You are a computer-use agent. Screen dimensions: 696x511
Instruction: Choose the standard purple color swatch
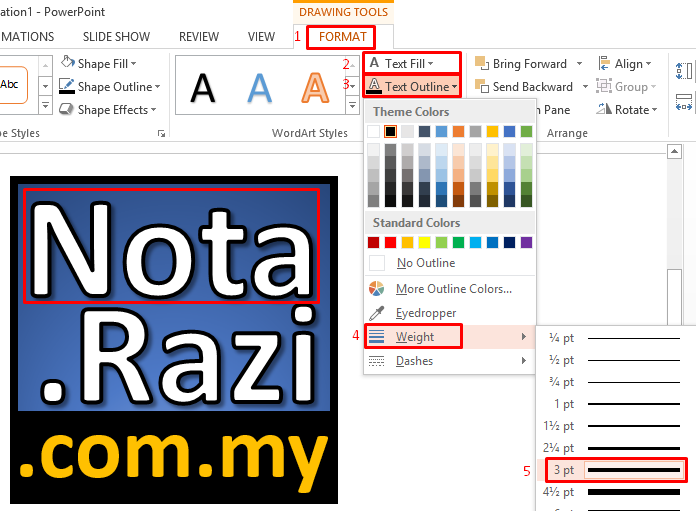pos(526,242)
